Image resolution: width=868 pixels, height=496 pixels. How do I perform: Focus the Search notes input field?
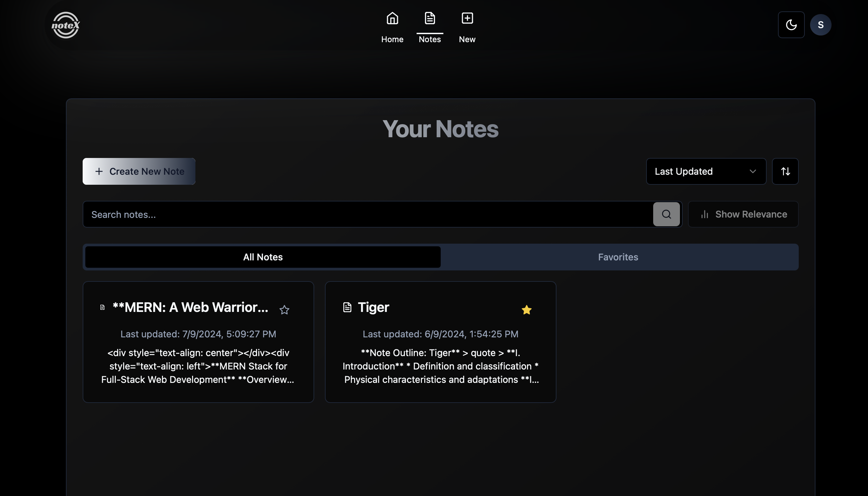tap(368, 214)
